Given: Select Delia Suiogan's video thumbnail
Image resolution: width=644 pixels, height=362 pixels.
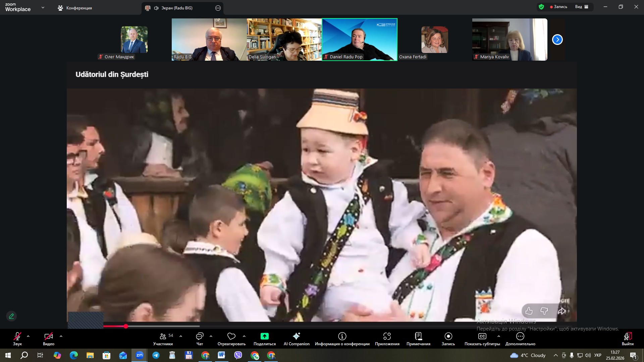Looking at the screenshot, I should click(x=284, y=40).
